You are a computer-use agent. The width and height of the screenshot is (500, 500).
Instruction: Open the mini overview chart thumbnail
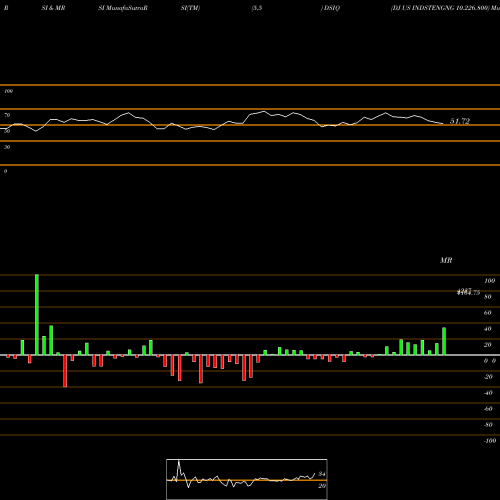(x=247, y=479)
